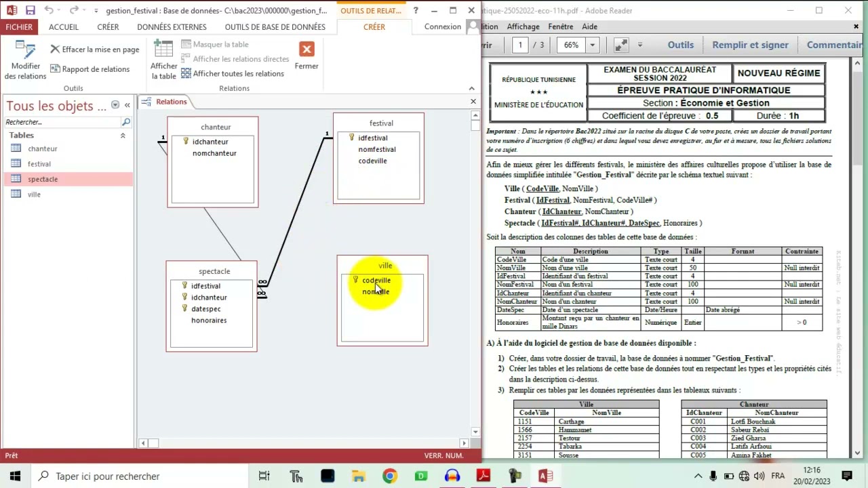Click the Windows Start button
868x488 pixels.
pos(15,476)
